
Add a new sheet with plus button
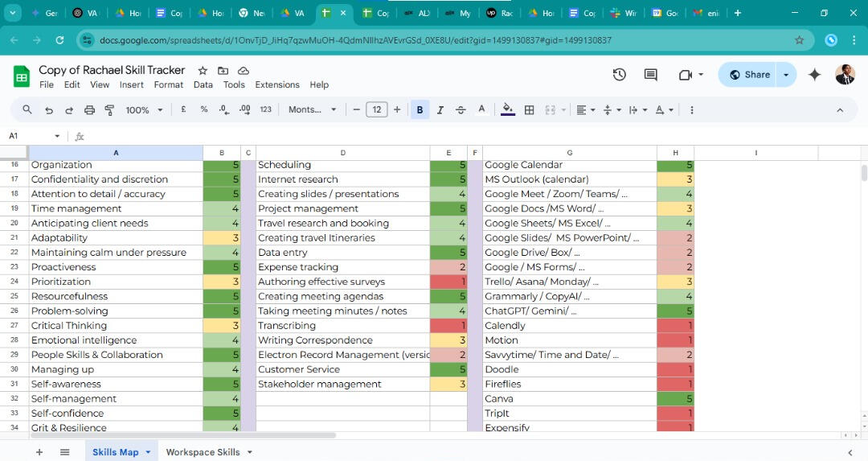[39, 452]
